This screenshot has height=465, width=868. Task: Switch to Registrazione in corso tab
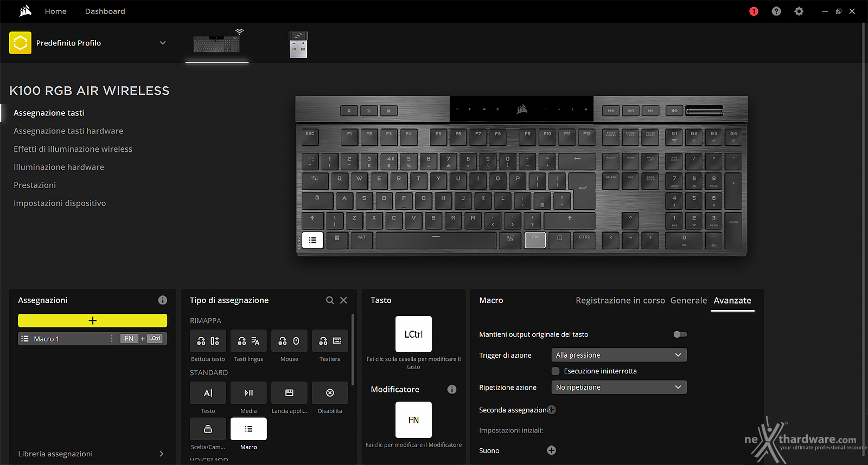tap(620, 300)
